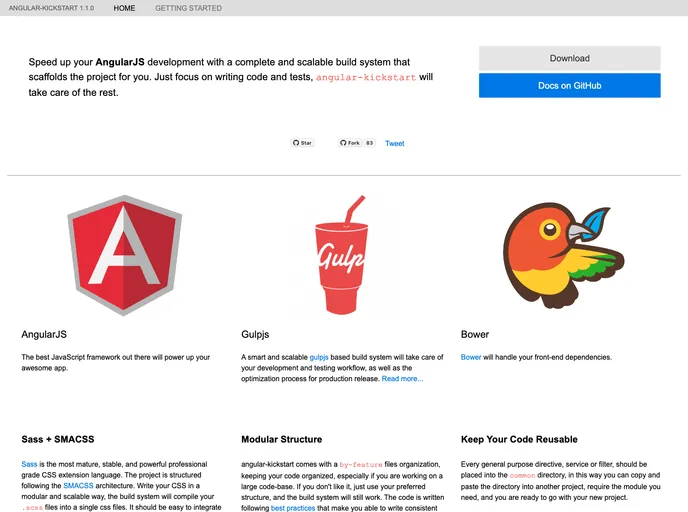Click ANGULAR-KICKSTART 1.1.0 brand link
Image resolution: width=688 pixels, height=512 pixels.
point(51,8)
